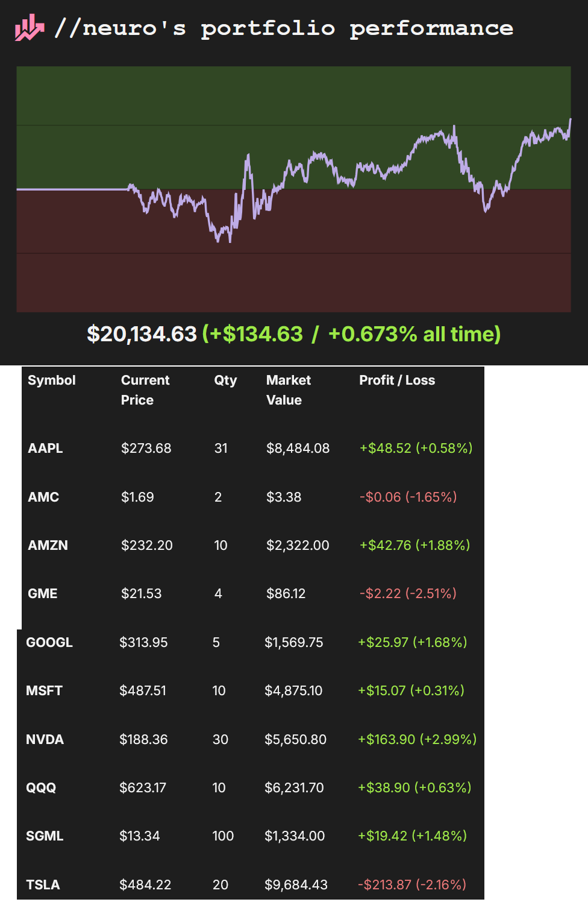588x902 pixels.
Task: Click MSFT market value $4,875.10
Action: coord(293,691)
